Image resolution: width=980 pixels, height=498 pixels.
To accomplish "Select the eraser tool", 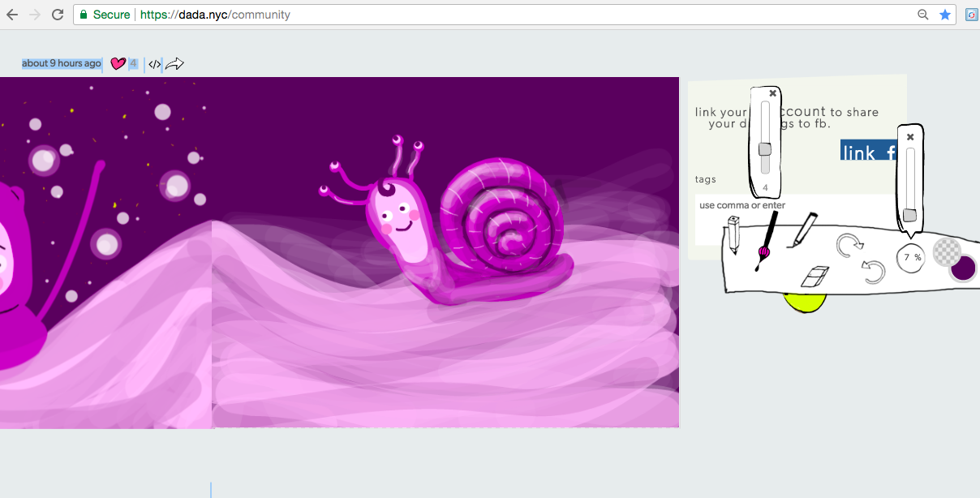I will click(x=815, y=277).
